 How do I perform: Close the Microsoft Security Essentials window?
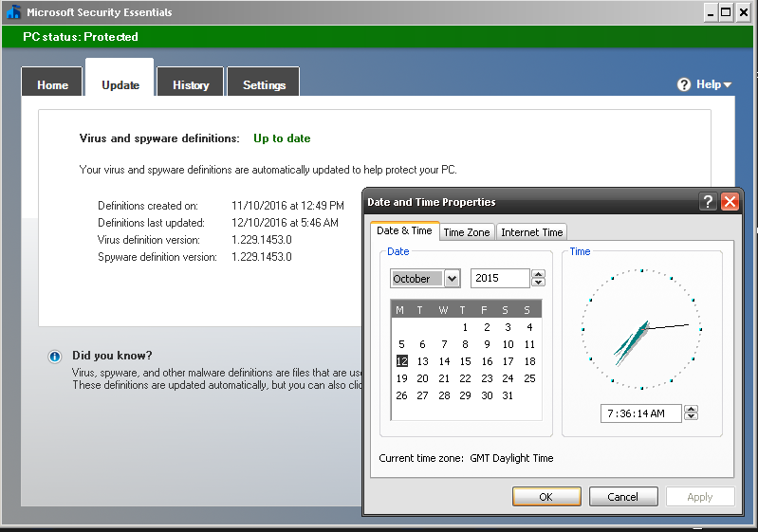744,12
